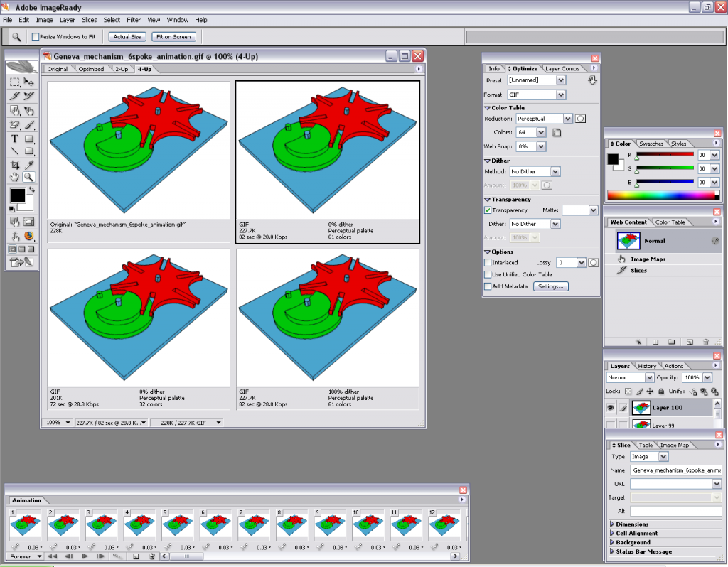
Task: Pick the Slice tool
Action: pos(15,96)
